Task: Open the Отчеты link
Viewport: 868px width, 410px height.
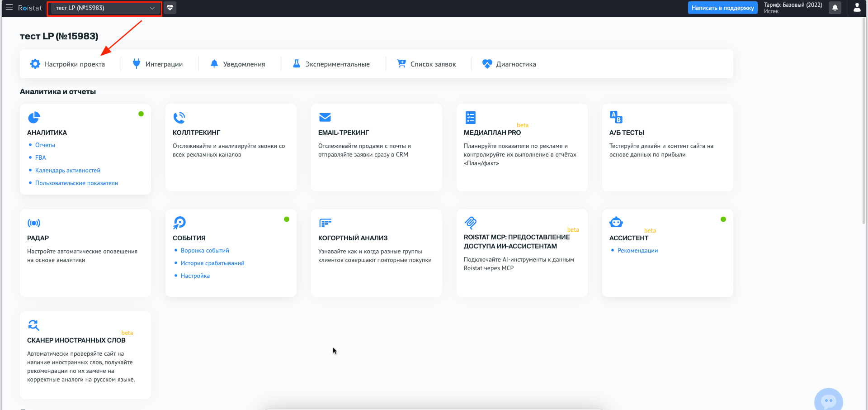Action: pos(45,145)
